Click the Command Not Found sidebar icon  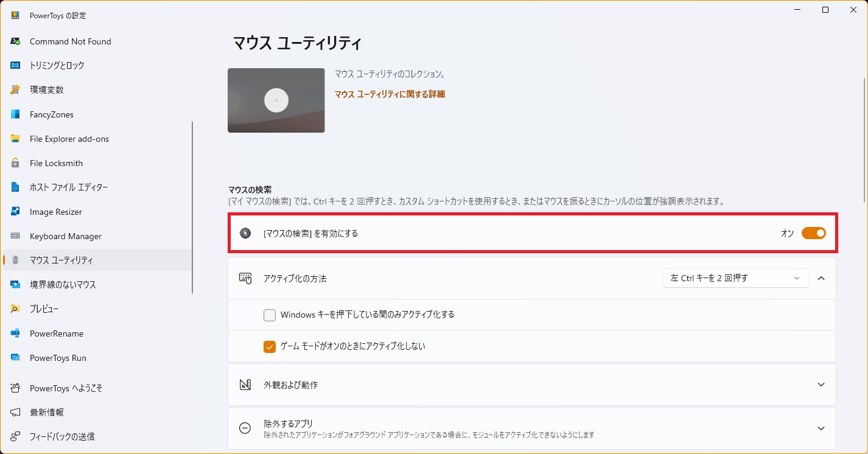pyautogui.click(x=15, y=41)
